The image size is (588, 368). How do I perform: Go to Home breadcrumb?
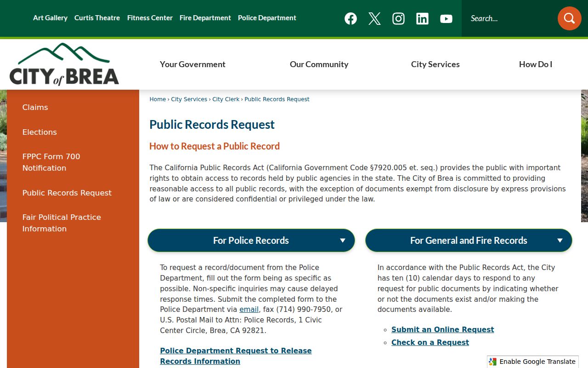[158, 99]
